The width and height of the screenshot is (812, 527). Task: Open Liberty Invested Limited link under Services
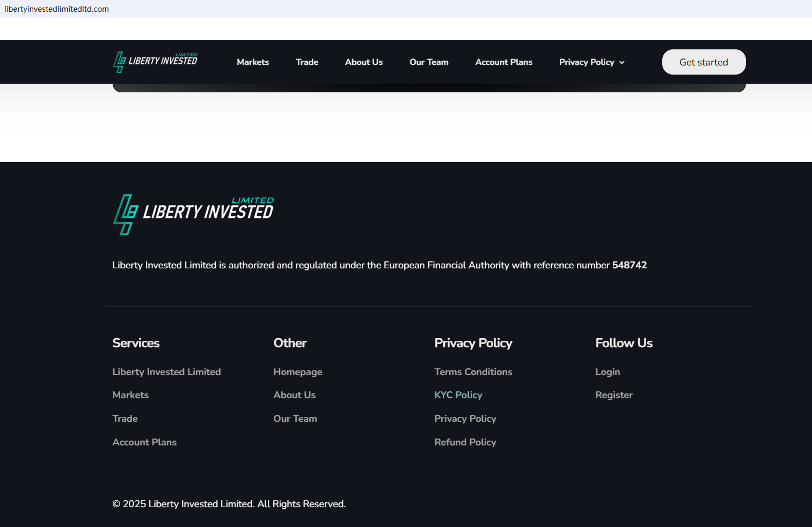coord(166,372)
